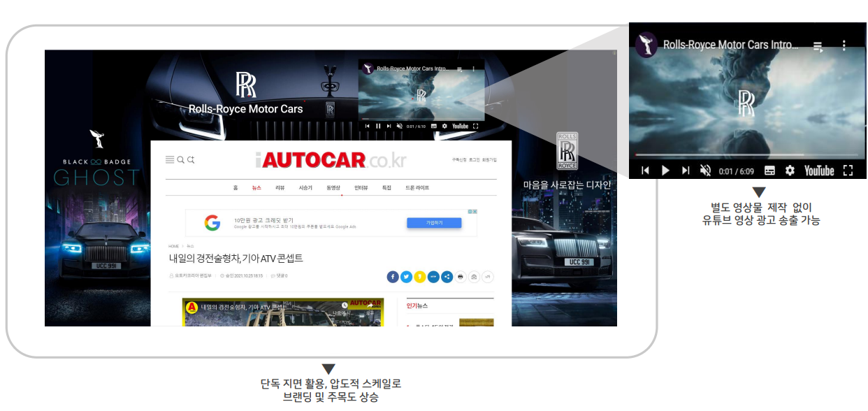Unmute the small embedded player
Image resolution: width=868 pixels, height=411 pixels.
coord(400,126)
